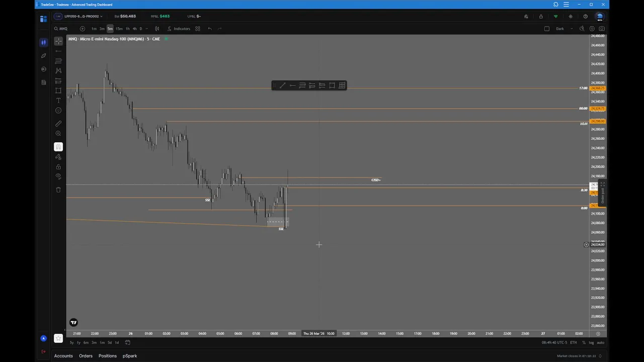Viewport: 644px width, 362px height.
Task: Click the grid icon in floating toolbar
Action: 342,85
